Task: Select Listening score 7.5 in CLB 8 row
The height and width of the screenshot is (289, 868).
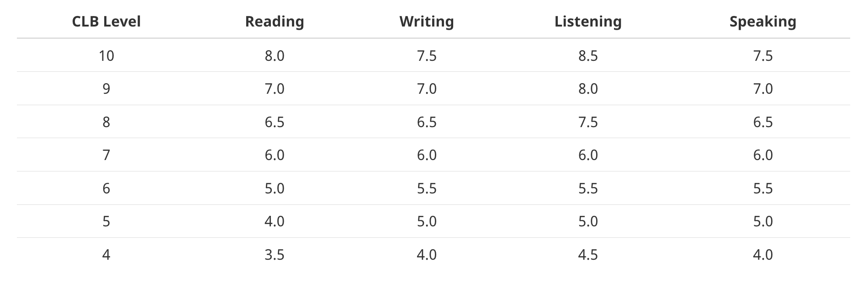Action: [x=588, y=122]
